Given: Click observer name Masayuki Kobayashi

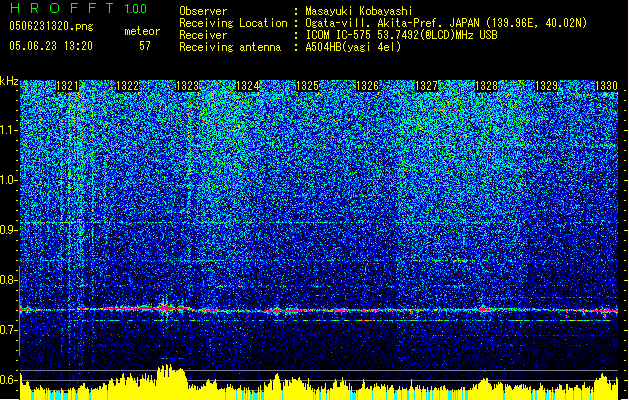Looking at the screenshot, I should [x=359, y=11].
